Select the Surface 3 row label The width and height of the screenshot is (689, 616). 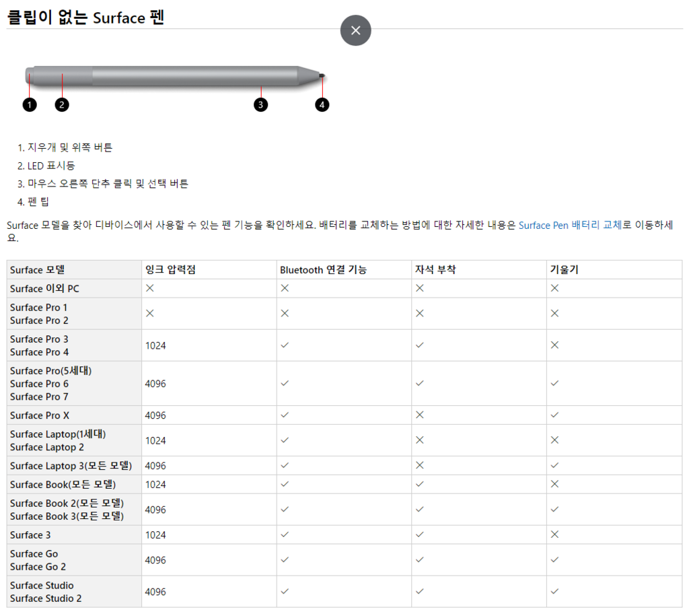(30, 535)
